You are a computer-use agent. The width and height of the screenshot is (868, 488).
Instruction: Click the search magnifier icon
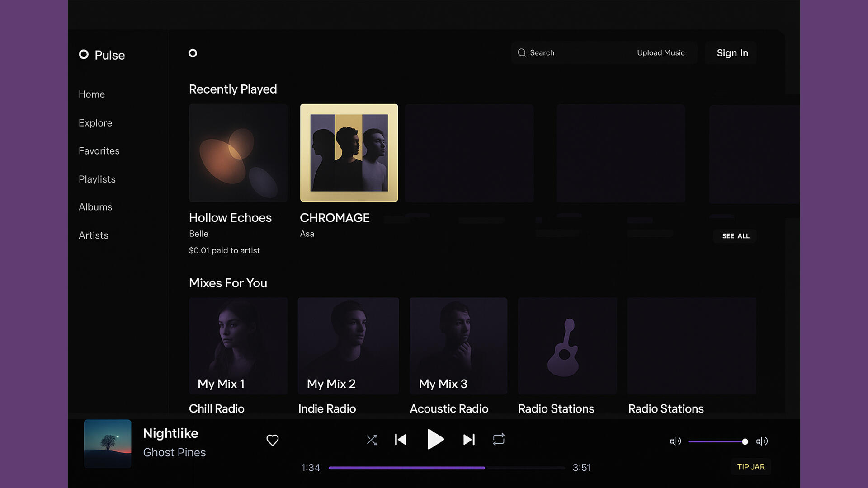[522, 53]
